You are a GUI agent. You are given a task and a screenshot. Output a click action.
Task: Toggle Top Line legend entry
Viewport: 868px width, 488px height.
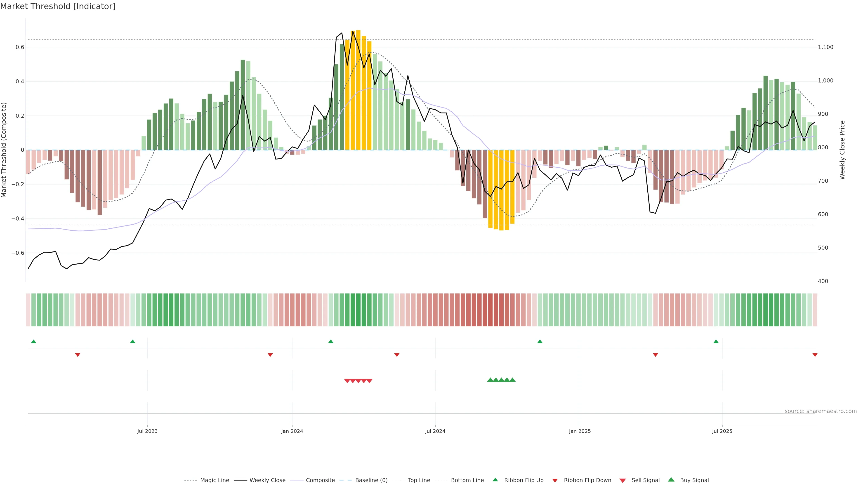coord(419,480)
